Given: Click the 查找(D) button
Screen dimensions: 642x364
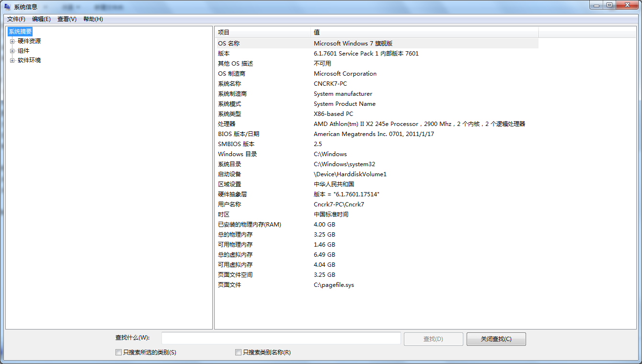Looking at the screenshot, I should 434,339.
